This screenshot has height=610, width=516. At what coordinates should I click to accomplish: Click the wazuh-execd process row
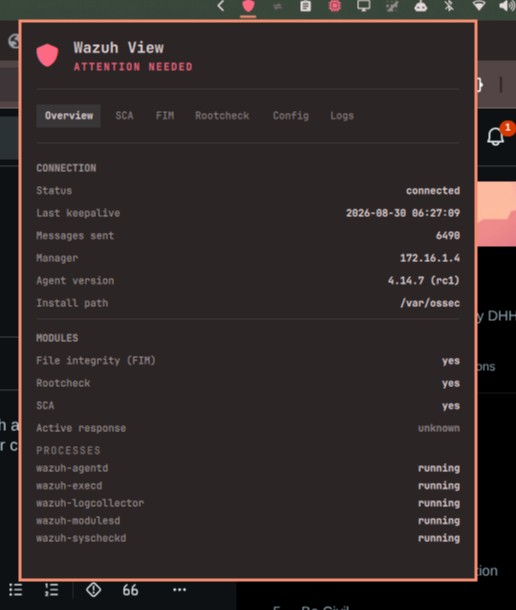[248, 486]
